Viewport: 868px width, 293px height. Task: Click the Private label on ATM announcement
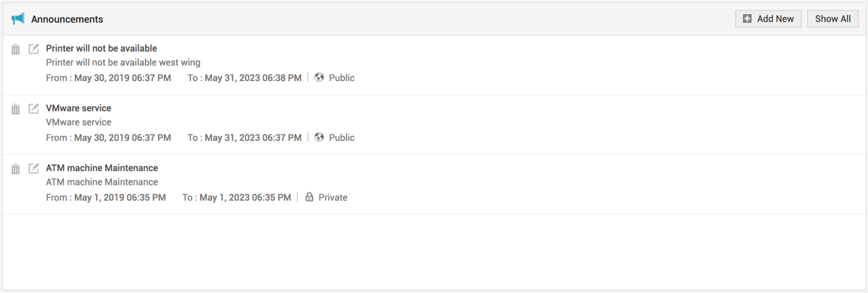[333, 197]
